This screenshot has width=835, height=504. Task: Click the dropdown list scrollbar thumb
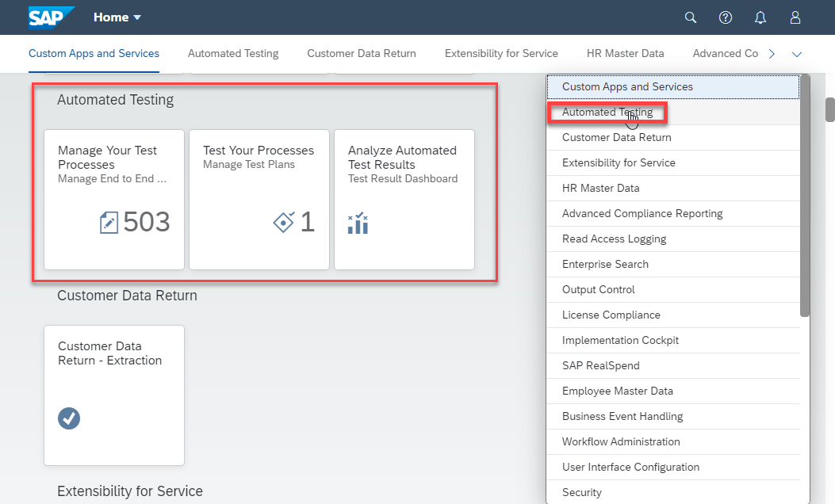click(x=805, y=196)
